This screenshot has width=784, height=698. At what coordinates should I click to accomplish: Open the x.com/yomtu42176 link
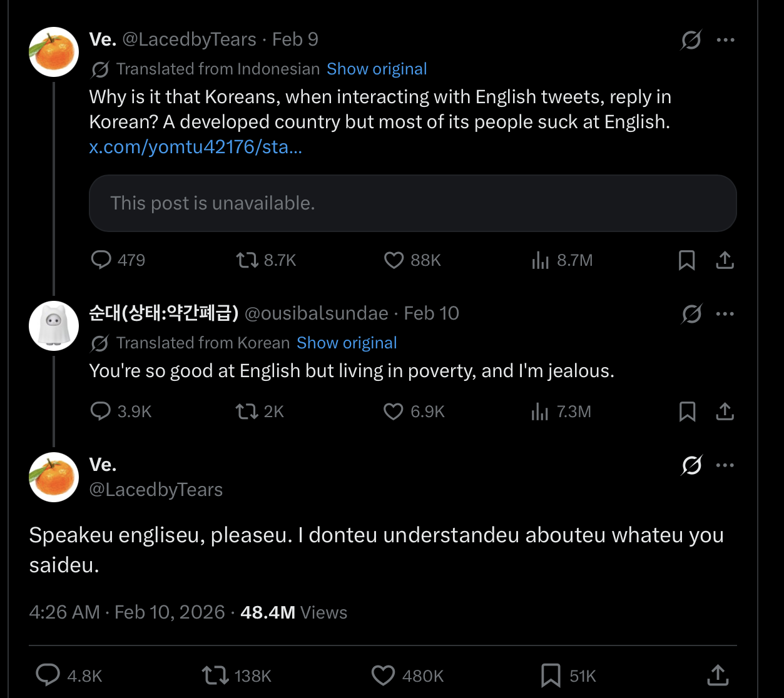pos(196,147)
